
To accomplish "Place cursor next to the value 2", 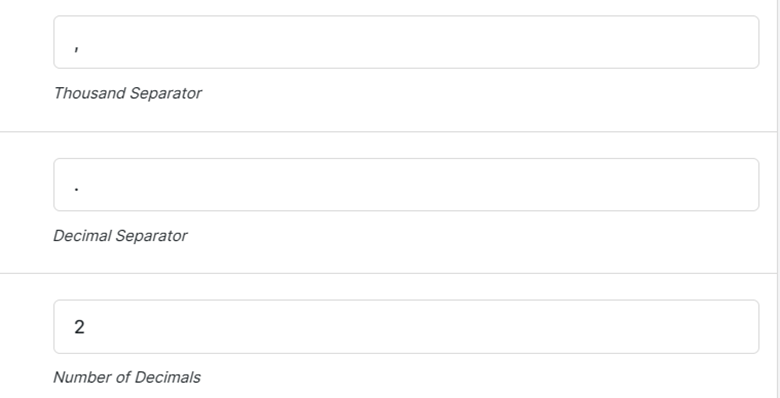I will click(x=87, y=327).
